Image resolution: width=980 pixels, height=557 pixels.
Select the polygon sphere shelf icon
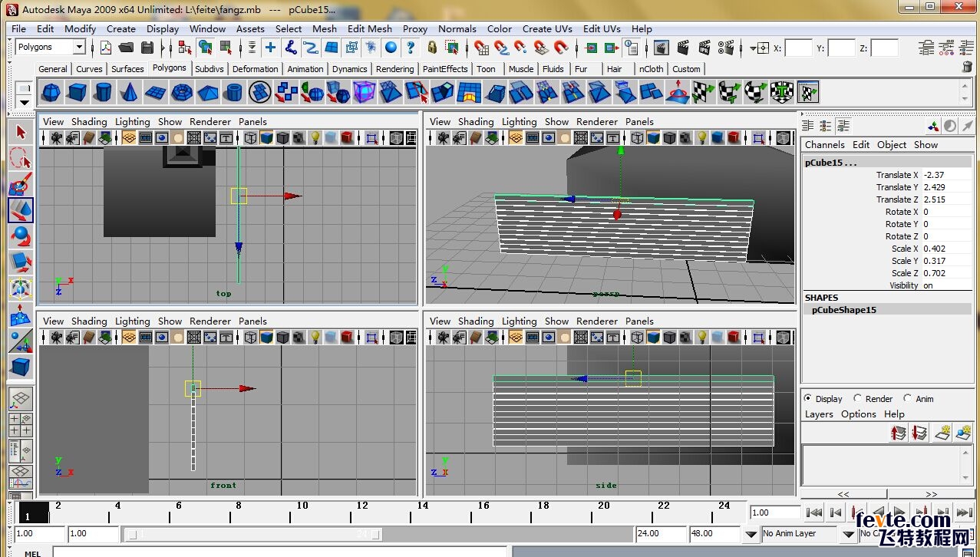[x=51, y=93]
